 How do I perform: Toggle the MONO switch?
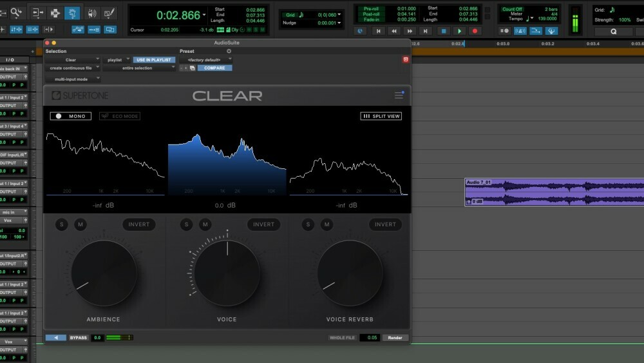point(71,116)
